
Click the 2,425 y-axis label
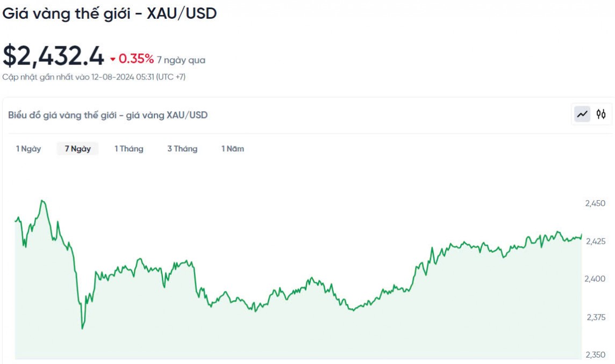pyautogui.click(x=595, y=242)
